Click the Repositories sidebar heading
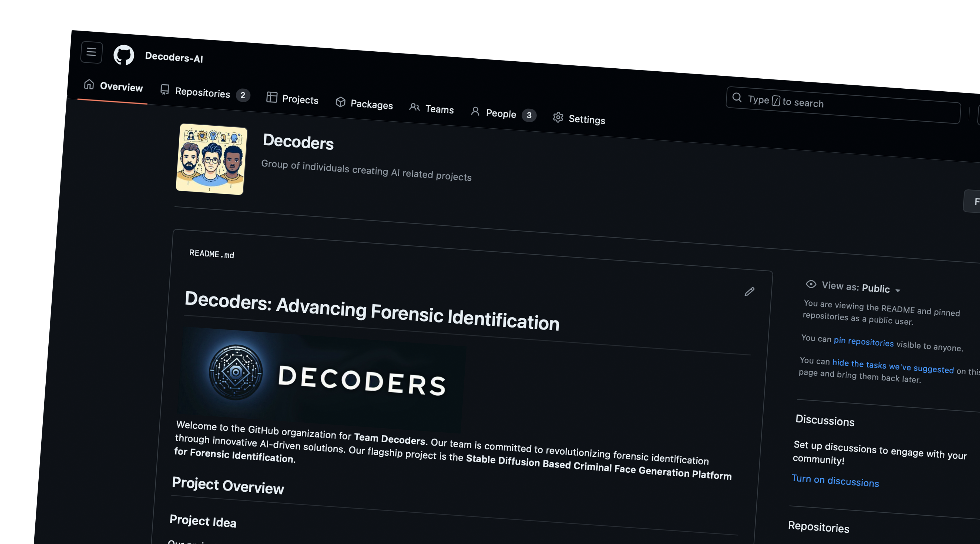 click(x=819, y=527)
